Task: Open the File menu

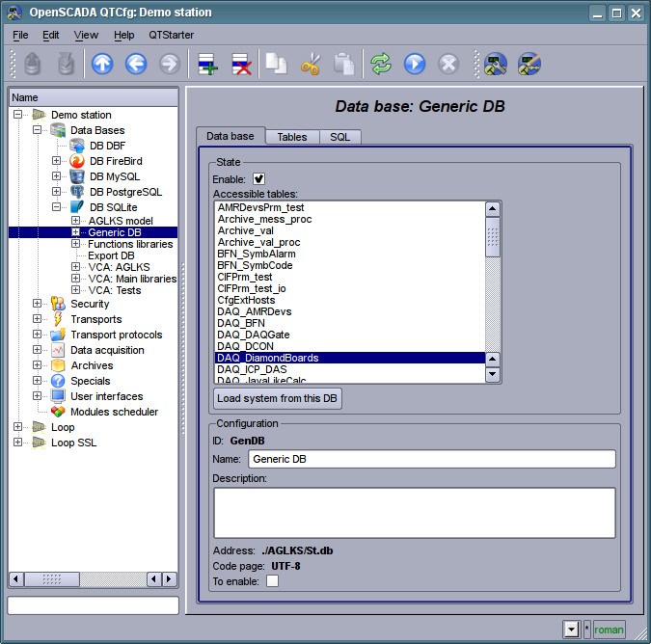Action: [x=20, y=35]
